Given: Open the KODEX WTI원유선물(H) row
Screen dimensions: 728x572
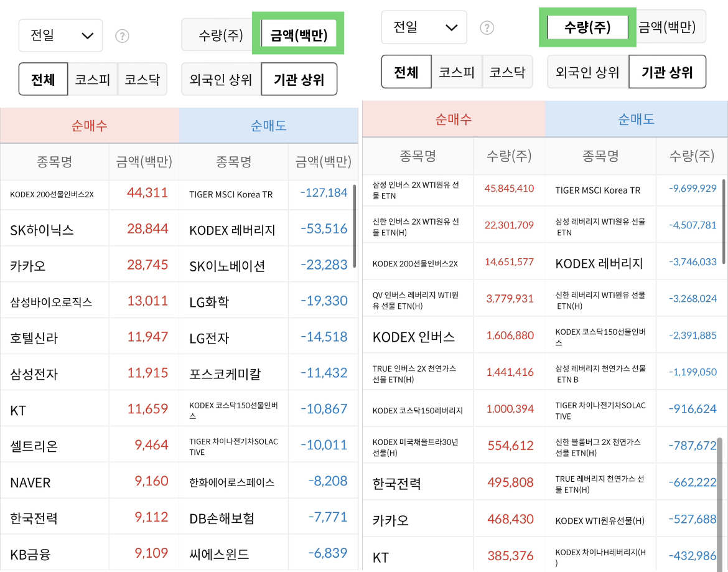Looking at the screenshot, I should click(x=600, y=521).
